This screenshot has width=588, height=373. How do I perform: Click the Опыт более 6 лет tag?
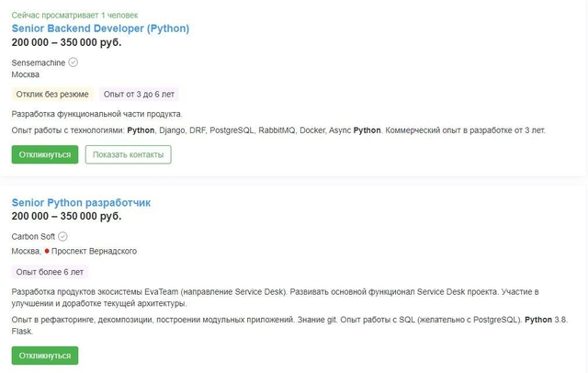[x=50, y=272]
